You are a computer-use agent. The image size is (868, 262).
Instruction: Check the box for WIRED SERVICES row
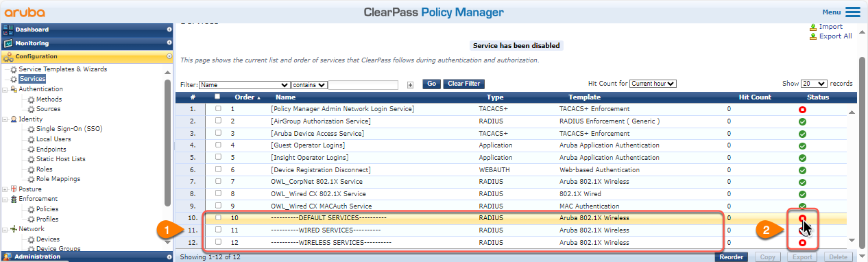[218, 230]
